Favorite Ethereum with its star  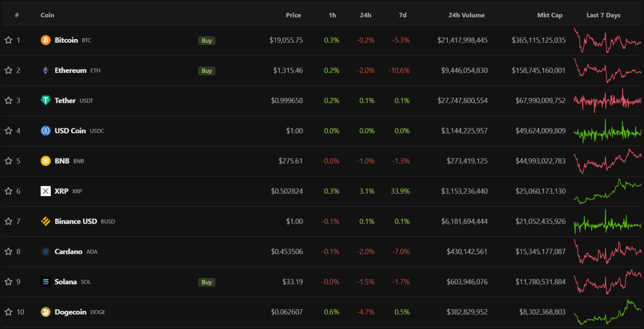click(x=8, y=70)
